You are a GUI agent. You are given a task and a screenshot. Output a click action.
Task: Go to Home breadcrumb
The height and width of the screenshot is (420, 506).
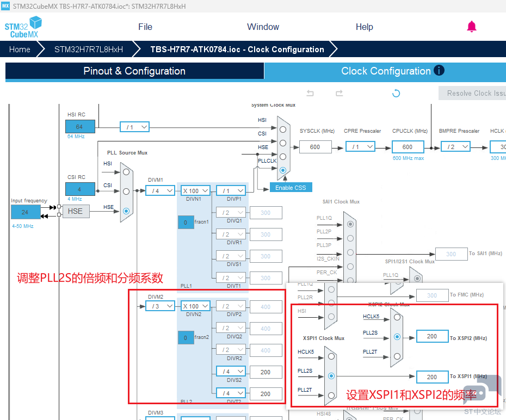coord(20,50)
